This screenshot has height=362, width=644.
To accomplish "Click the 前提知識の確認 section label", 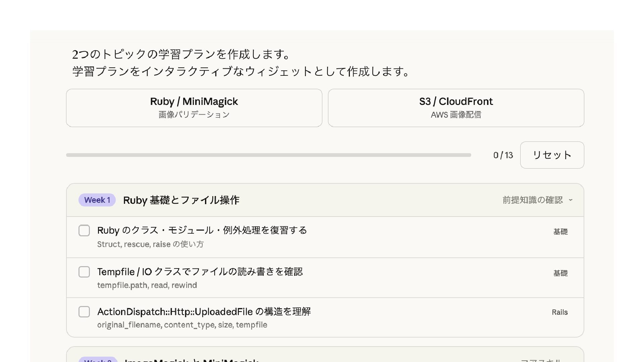I will [532, 200].
